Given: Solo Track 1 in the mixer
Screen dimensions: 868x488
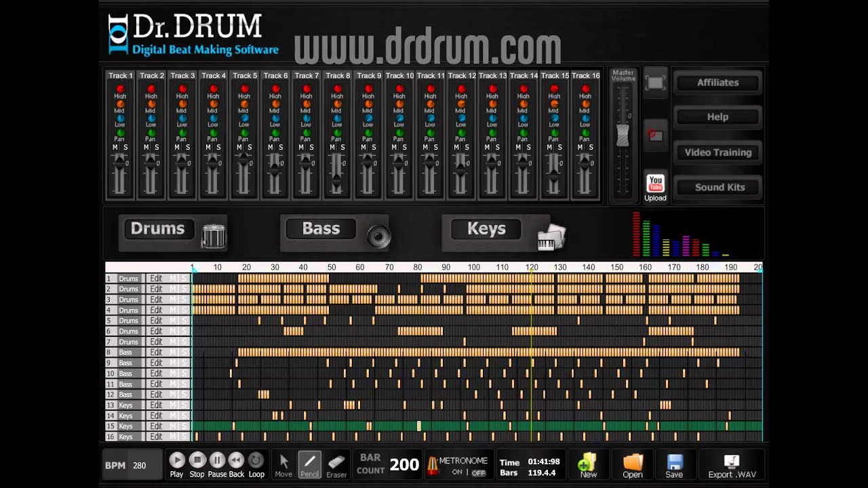Looking at the screenshot, I should coord(125,148).
